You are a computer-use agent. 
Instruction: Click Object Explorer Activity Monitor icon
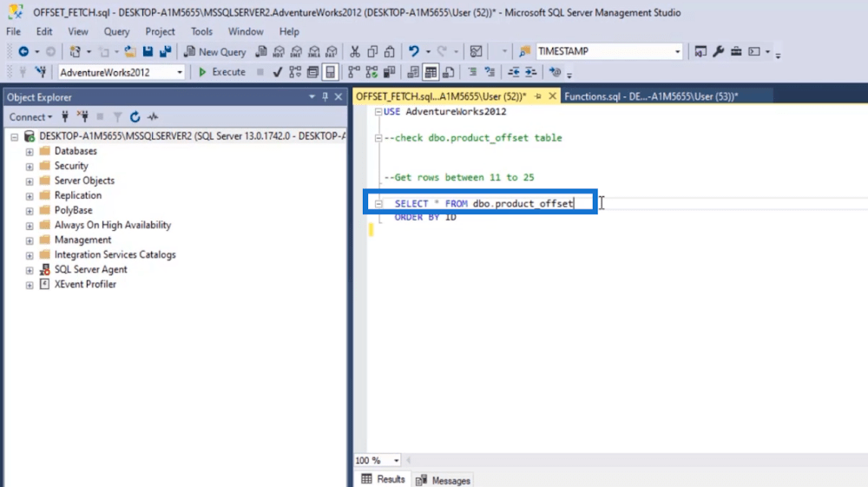153,117
